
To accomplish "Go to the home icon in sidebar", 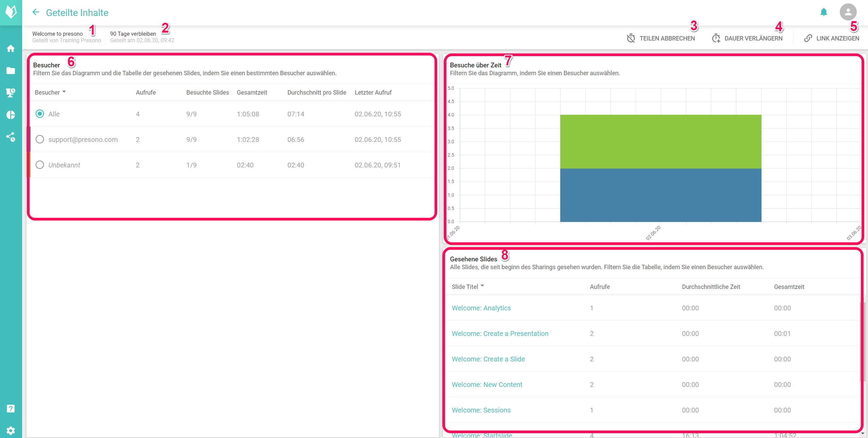I will tap(11, 49).
